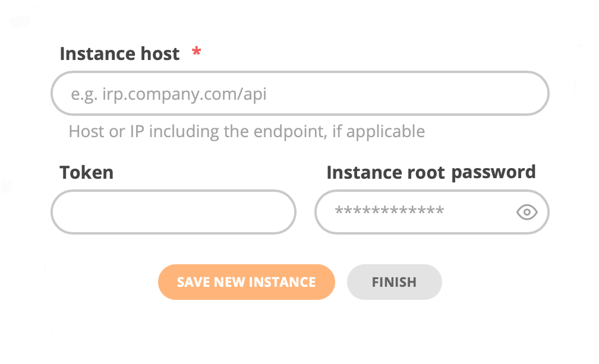599x364 pixels.
Task: Click the gray Finish button
Action: (x=394, y=282)
